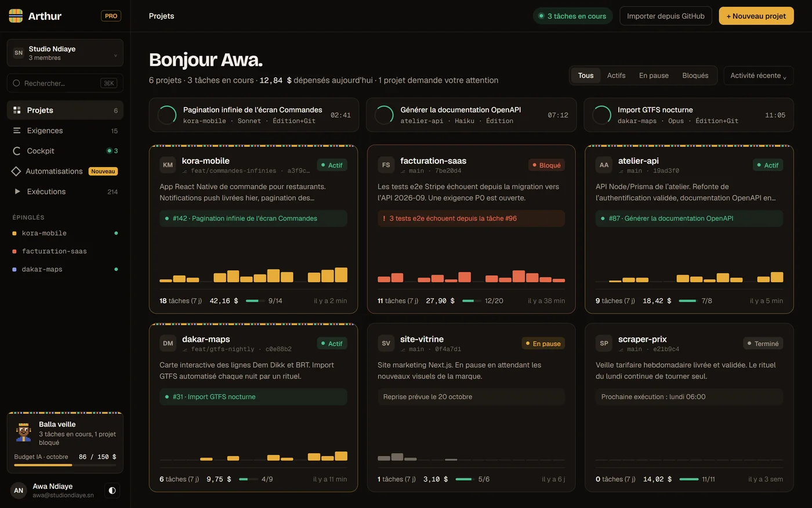This screenshot has height=508, width=812.
Task: Click the SN workspace avatar
Action: [19, 53]
